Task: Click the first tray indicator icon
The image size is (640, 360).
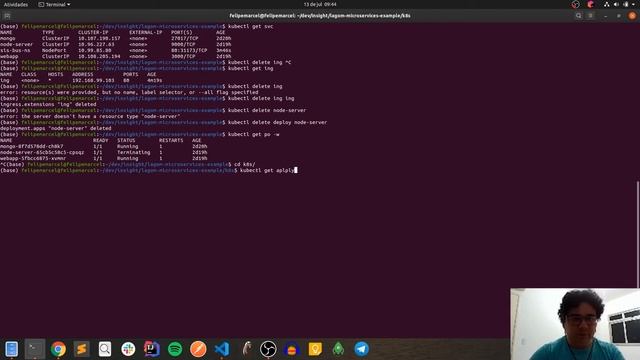Action: coord(576,4)
